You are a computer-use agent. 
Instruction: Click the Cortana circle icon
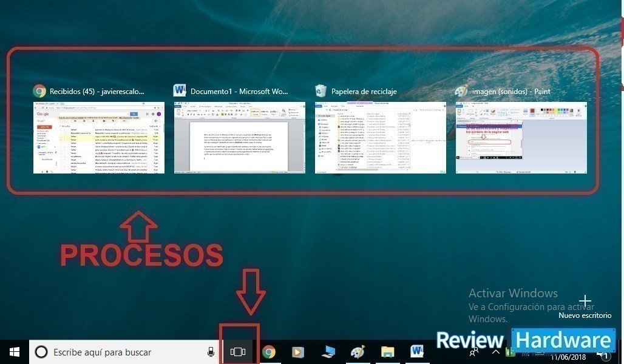point(41,352)
